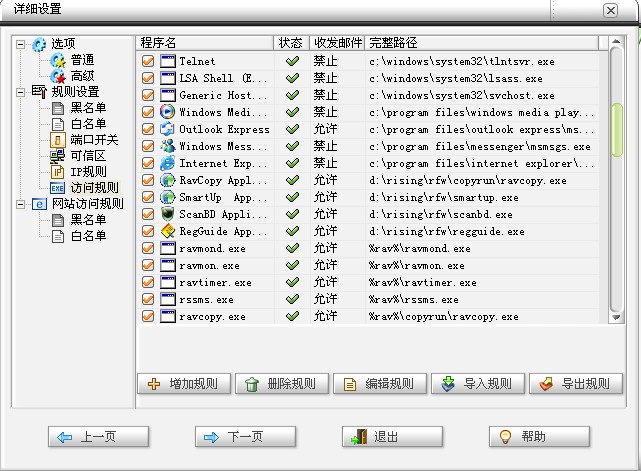Image resolution: width=641 pixels, height=471 pixels.
Task: Toggle the Generic Host rule checkbox
Action: point(148,95)
